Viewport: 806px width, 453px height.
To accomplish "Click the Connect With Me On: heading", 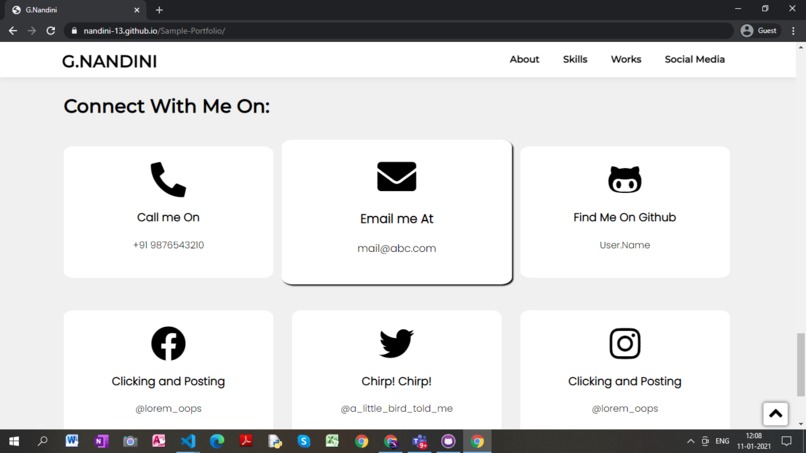I will click(x=167, y=106).
